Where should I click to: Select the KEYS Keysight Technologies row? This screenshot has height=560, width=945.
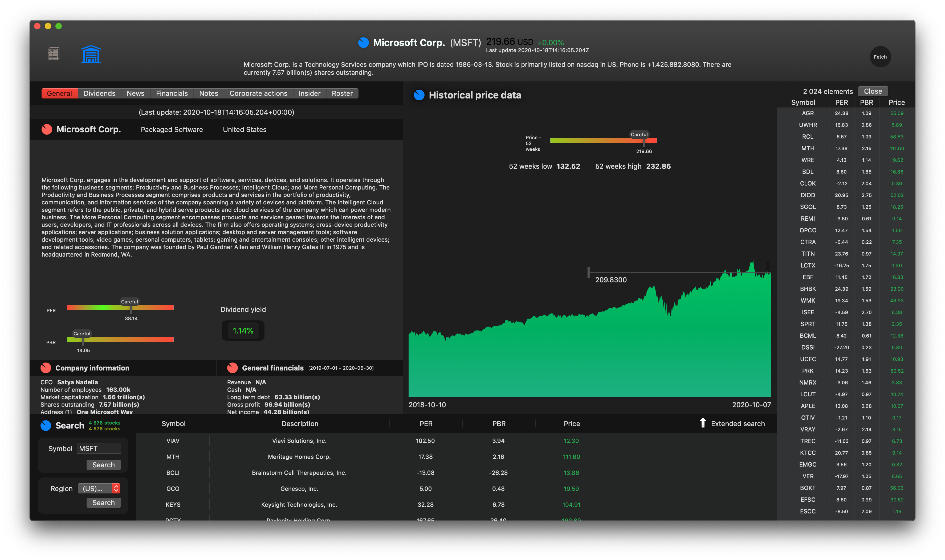click(456, 505)
